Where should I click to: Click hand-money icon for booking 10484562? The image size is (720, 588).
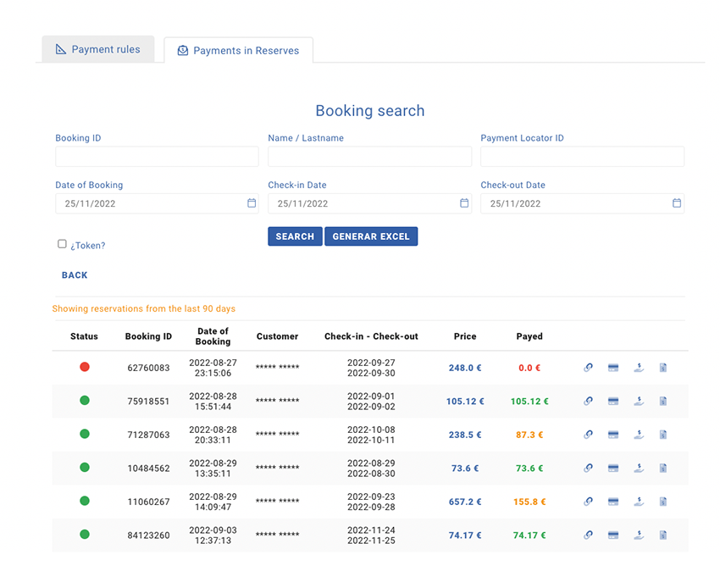[639, 468]
